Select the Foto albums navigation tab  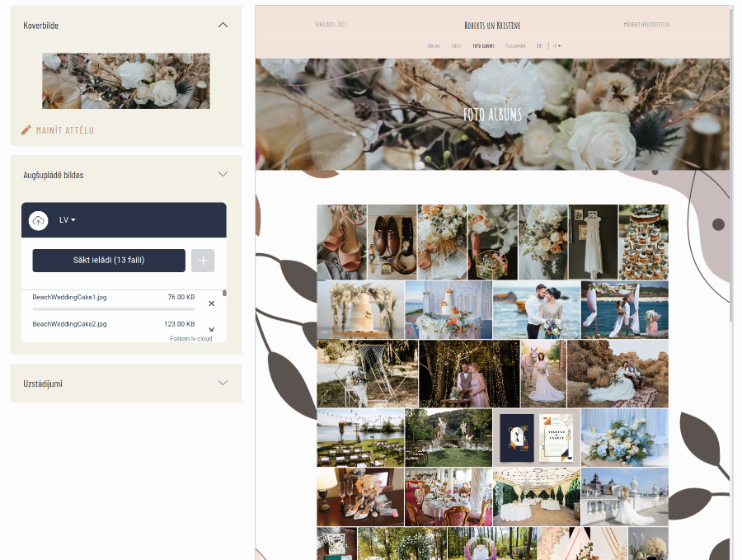[x=484, y=46]
